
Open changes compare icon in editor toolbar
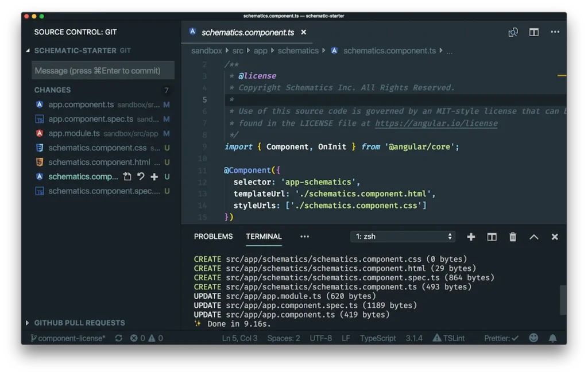[x=513, y=32]
